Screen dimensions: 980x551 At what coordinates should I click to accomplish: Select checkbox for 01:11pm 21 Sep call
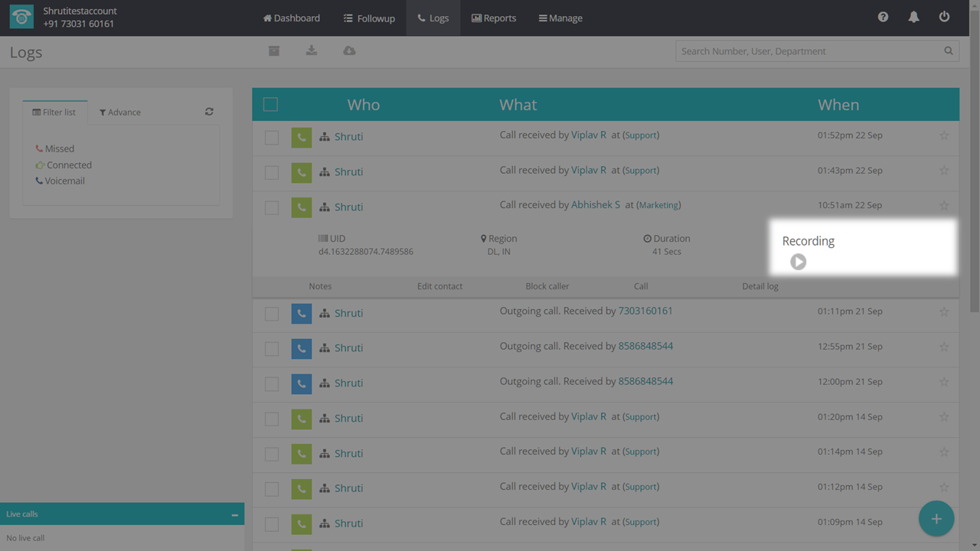(272, 314)
